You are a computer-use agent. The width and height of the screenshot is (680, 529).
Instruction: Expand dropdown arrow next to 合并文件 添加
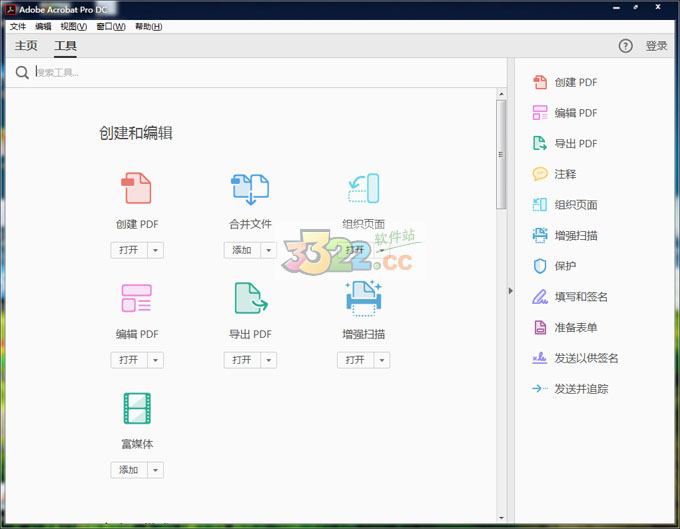click(269, 250)
